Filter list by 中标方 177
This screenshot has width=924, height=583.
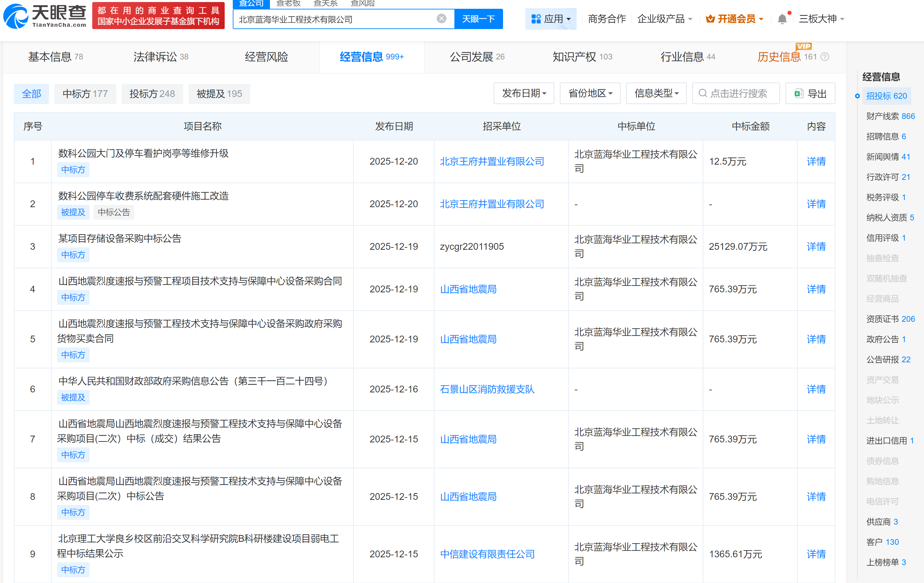(85, 94)
